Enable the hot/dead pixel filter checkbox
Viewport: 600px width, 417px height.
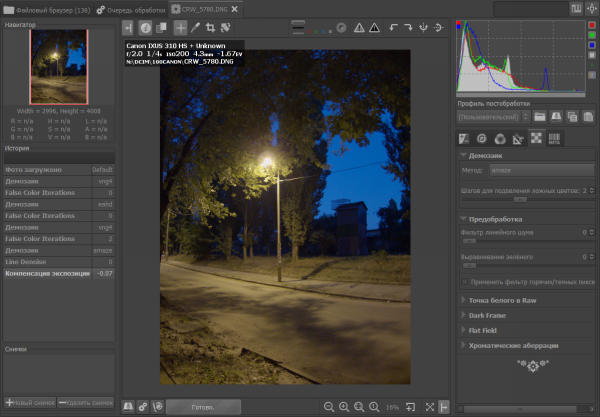coord(465,282)
